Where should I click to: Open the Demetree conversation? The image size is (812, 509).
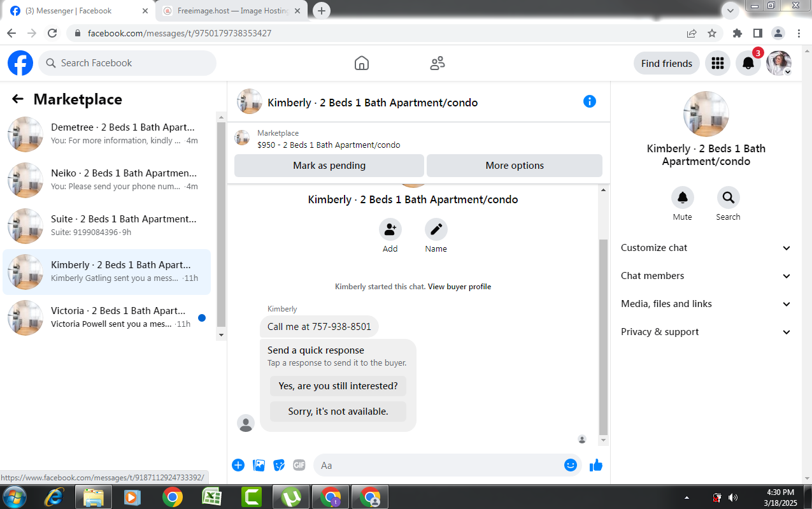(x=107, y=134)
